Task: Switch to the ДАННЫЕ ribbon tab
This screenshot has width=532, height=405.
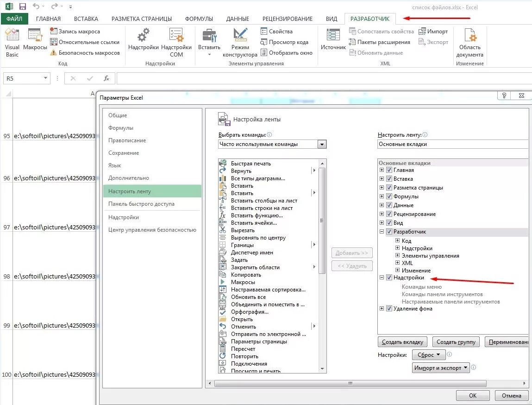Action: (x=238, y=19)
